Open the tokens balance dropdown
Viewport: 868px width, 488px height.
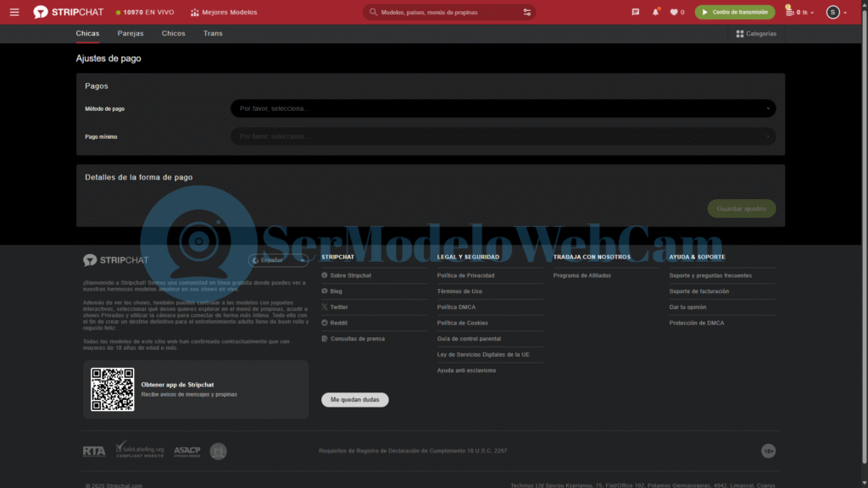[800, 12]
